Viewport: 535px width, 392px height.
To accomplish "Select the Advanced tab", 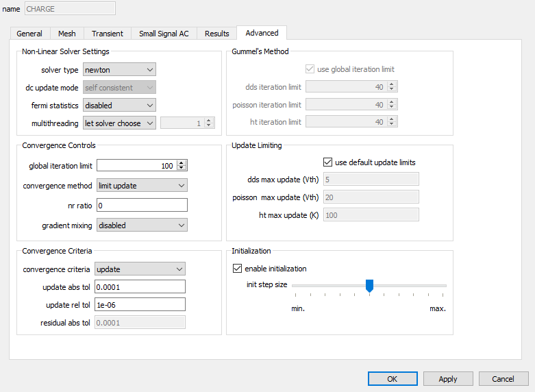I will (262, 33).
